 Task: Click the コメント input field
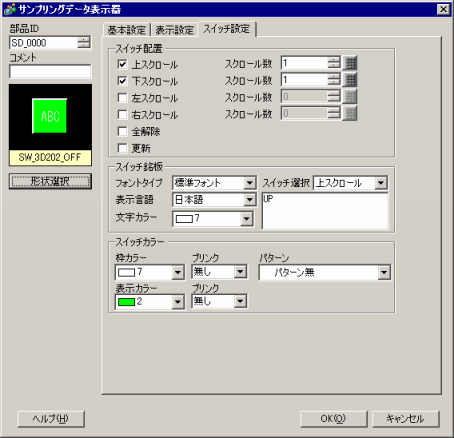click(x=50, y=71)
